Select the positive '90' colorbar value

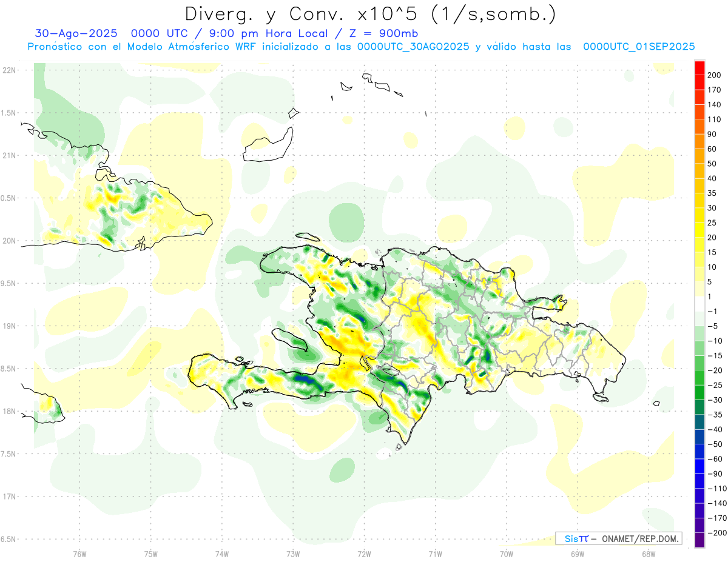pos(712,134)
